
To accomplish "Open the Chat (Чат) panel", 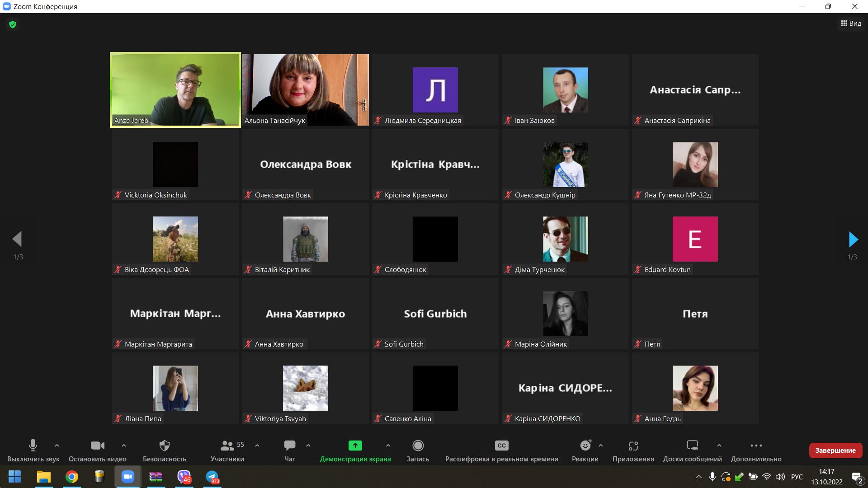I will [289, 446].
